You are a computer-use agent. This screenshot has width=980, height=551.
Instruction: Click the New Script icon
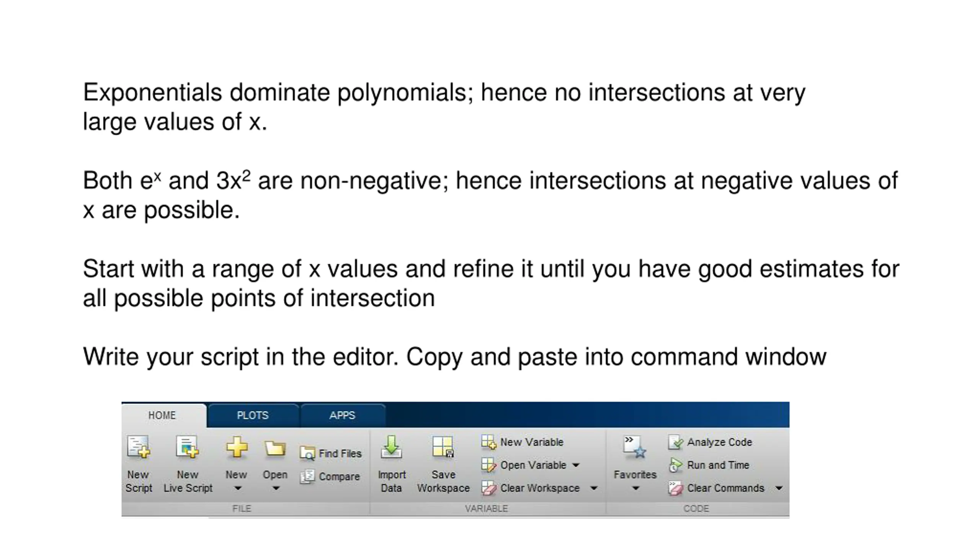(138, 447)
